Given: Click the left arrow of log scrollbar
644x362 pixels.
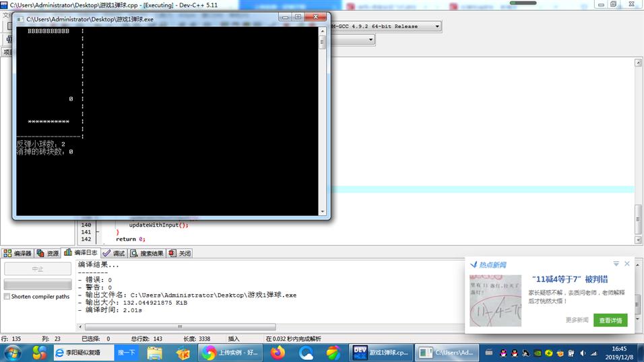Looking at the screenshot, I should tap(80, 327).
